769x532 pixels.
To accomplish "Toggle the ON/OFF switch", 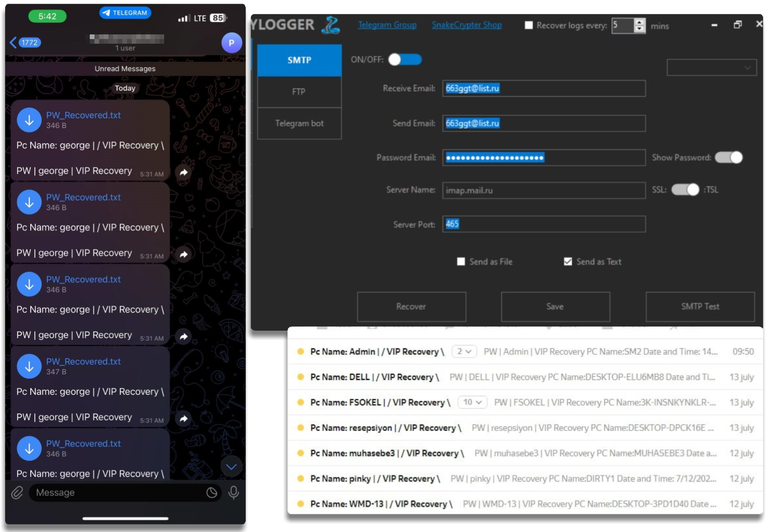I will 405,60.
